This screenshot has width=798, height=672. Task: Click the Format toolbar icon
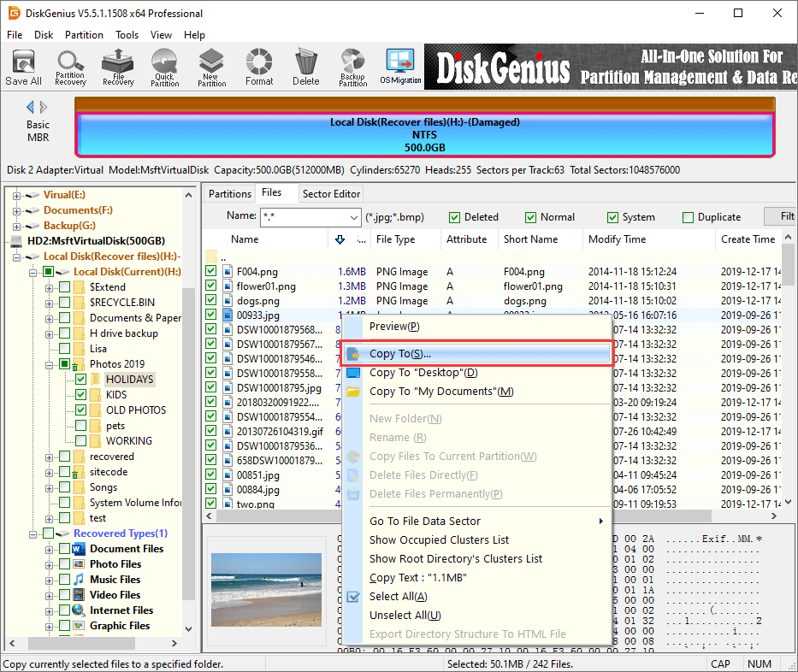click(x=259, y=68)
